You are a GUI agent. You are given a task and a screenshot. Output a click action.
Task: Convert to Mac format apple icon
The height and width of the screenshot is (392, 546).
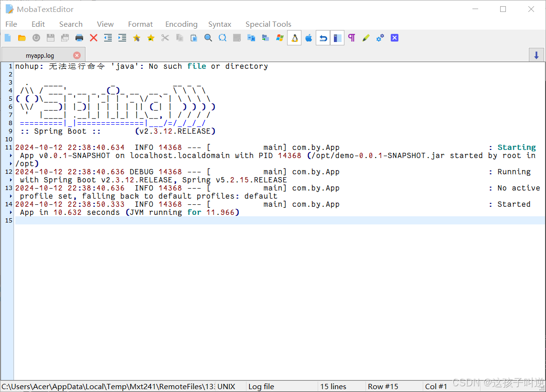[309, 38]
